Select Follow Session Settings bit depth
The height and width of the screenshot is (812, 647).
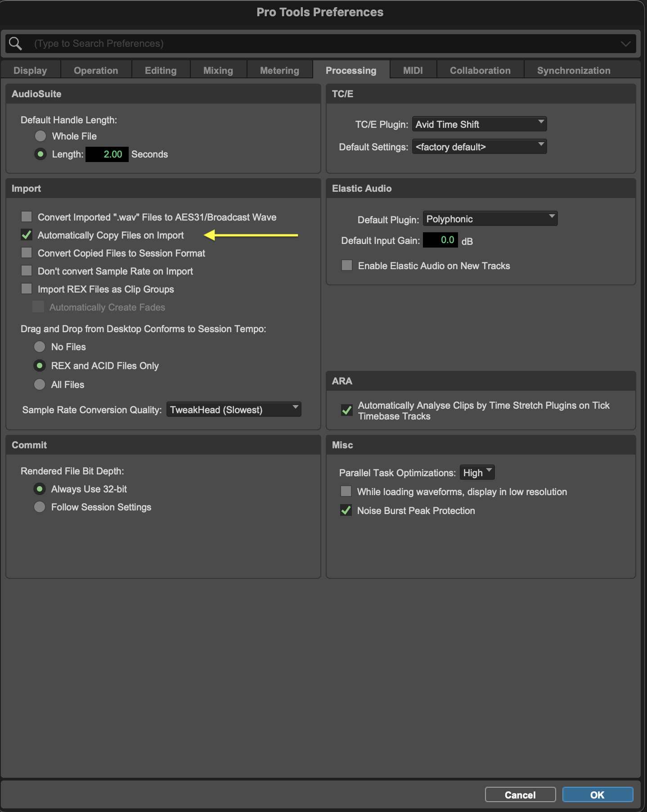pos(40,507)
